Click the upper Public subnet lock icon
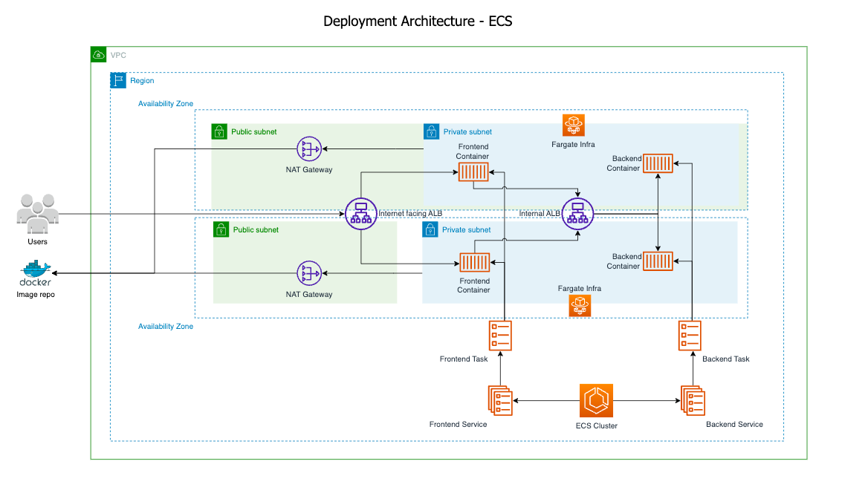868x490 pixels. click(x=219, y=131)
